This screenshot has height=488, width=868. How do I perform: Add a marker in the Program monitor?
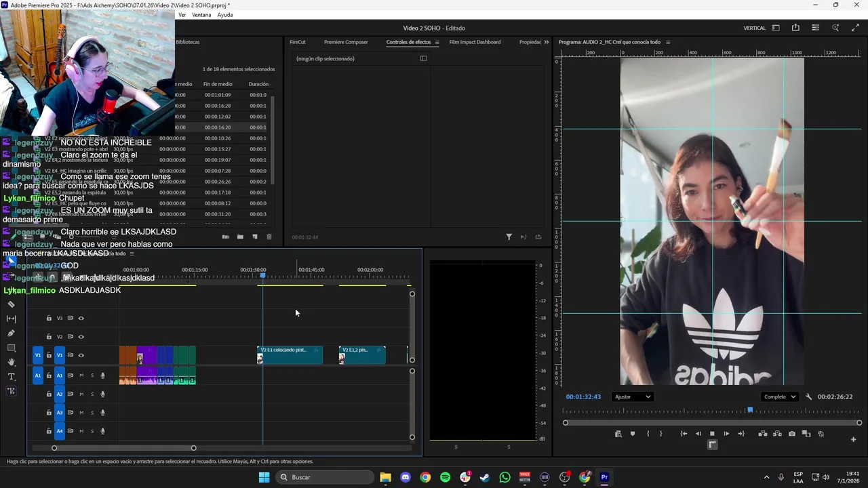coord(633,434)
